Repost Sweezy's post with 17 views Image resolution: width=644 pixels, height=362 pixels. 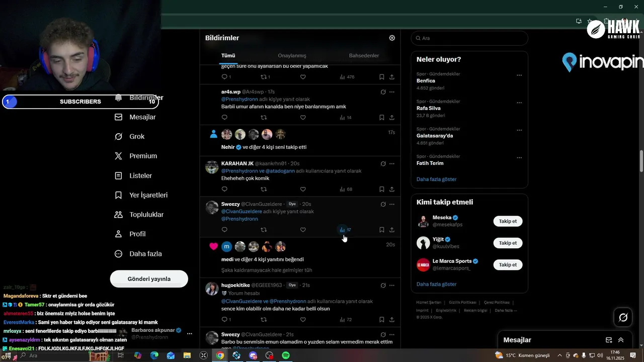[264, 230]
